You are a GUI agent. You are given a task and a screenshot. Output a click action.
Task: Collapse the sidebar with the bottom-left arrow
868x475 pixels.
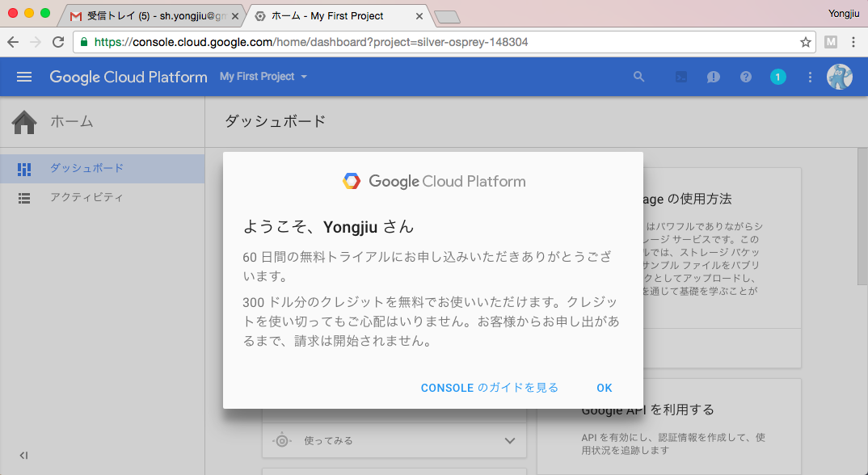[24, 455]
